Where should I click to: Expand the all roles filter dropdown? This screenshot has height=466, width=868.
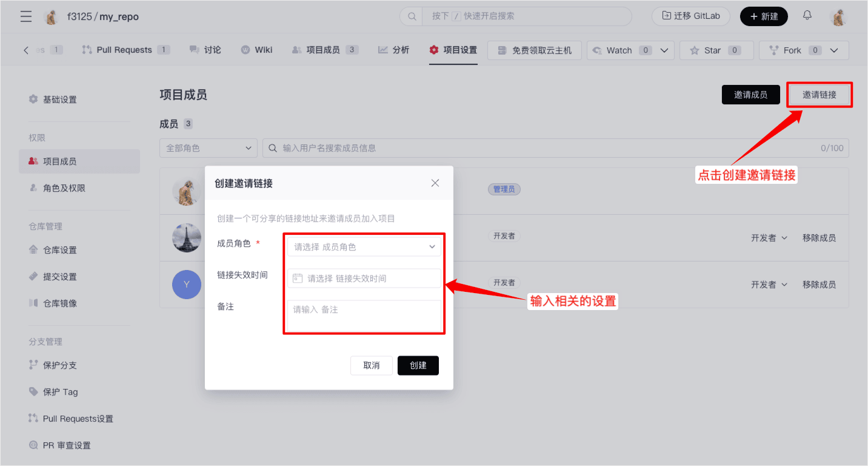[209, 148]
